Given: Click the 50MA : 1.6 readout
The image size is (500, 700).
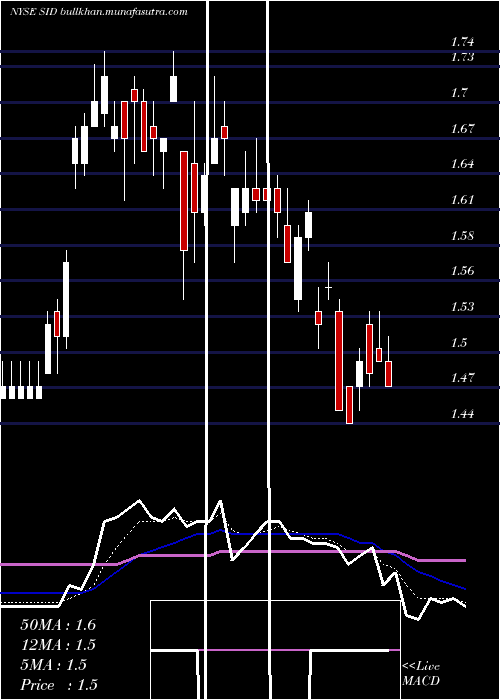Looking at the screenshot, I should click(x=58, y=625).
